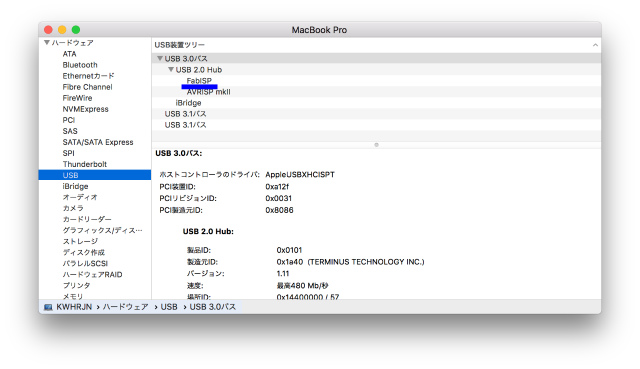Select the second USB 3.1バス row
Image resolution: width=640 pixels, height=369 pixels.
376,125
